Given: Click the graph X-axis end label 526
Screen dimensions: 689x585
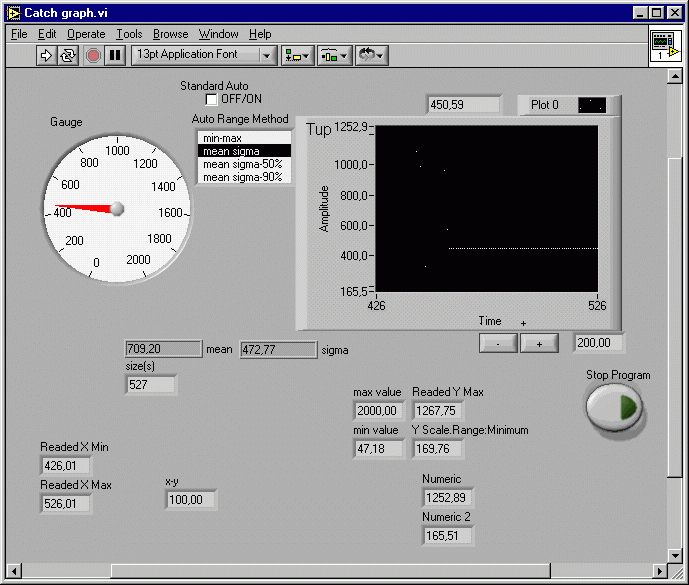Looking at the screenshot, I should point(597,306).
